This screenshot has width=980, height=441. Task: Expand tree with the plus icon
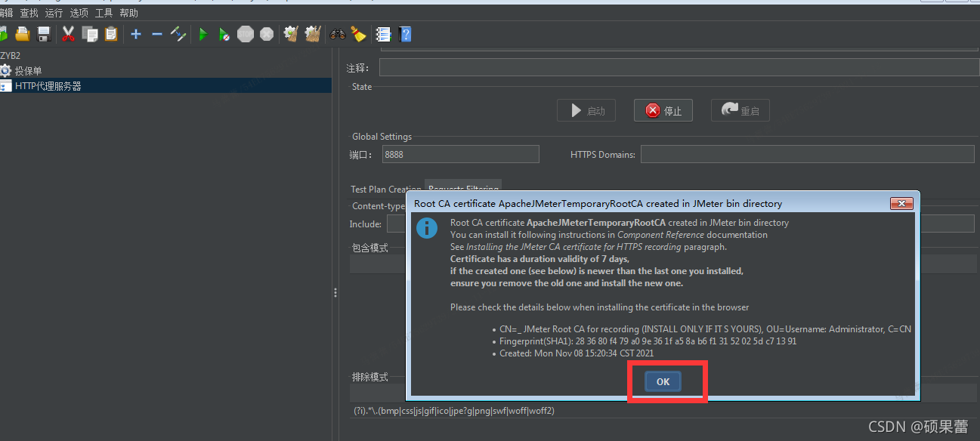pos(136,34)
